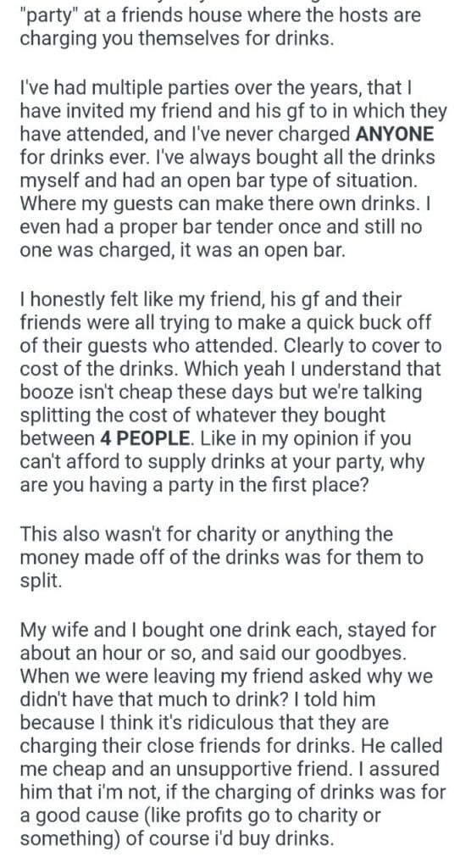The image size is (471, 868).
Task: Click the sentence "one was charged, it was an open bar."
Action: point(183,250)
